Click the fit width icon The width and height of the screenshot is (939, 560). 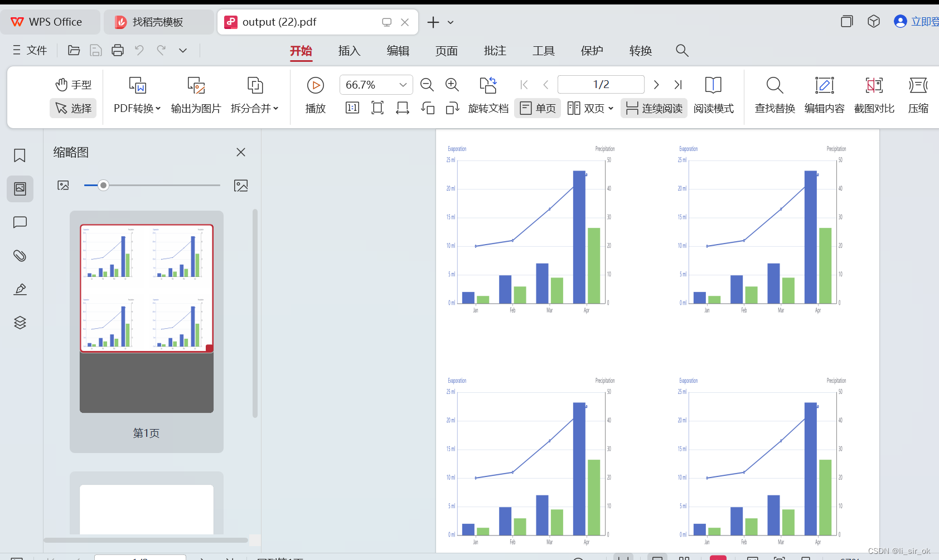pos(403,108)
